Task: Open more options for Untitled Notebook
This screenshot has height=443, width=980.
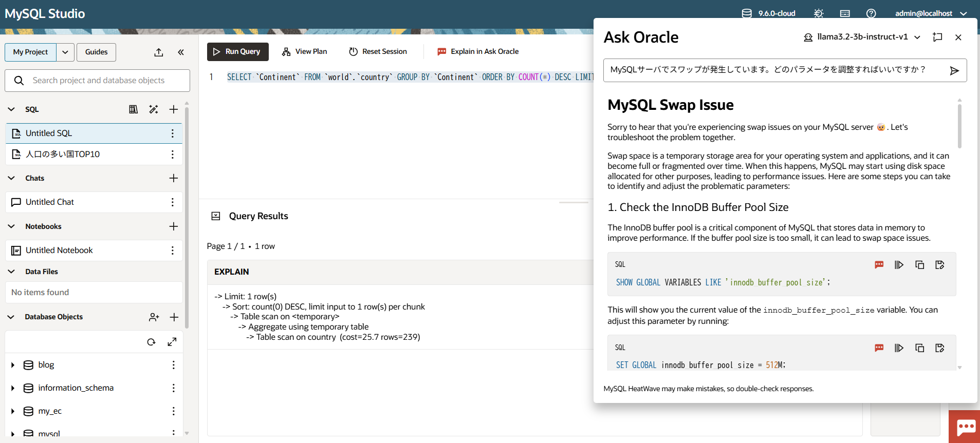Action: click(173, 251)
